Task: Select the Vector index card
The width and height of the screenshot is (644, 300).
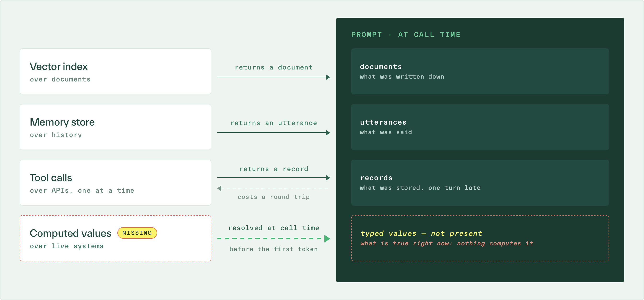Action: click(115, 71)
